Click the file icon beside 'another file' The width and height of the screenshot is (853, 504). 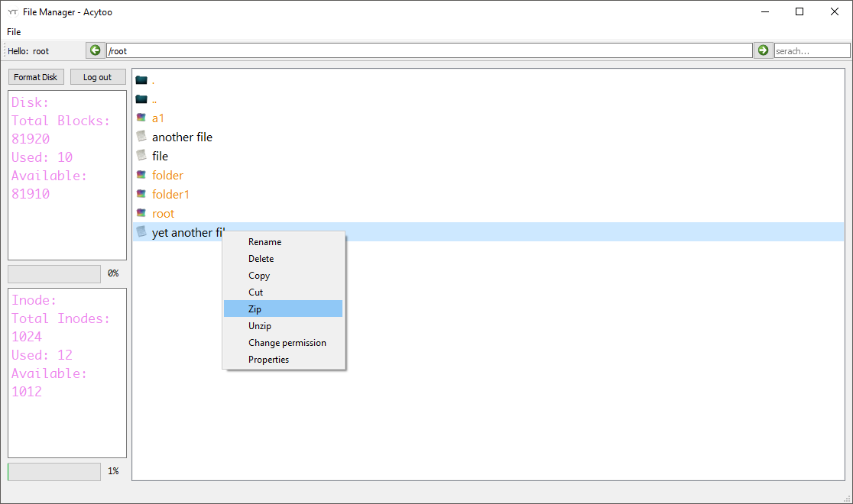click(142, 137)
